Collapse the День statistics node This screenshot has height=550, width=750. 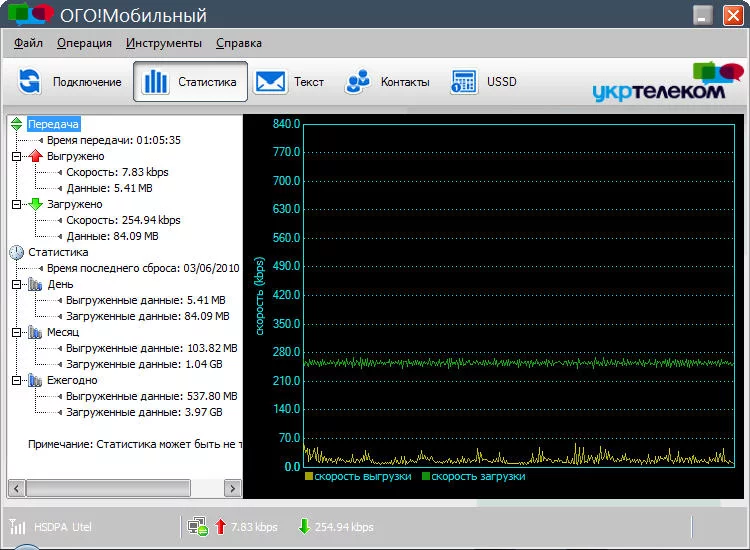coord(16,284)
